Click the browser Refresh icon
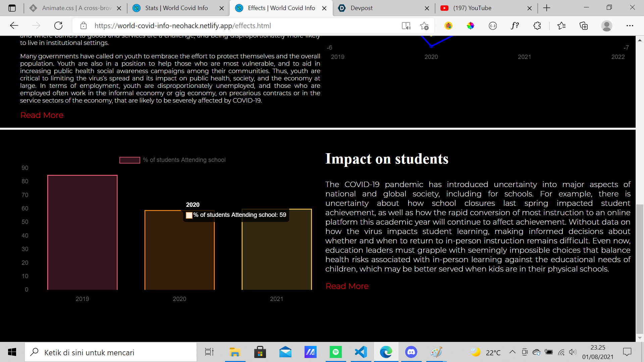644x362 pixels. pos(58,25)
